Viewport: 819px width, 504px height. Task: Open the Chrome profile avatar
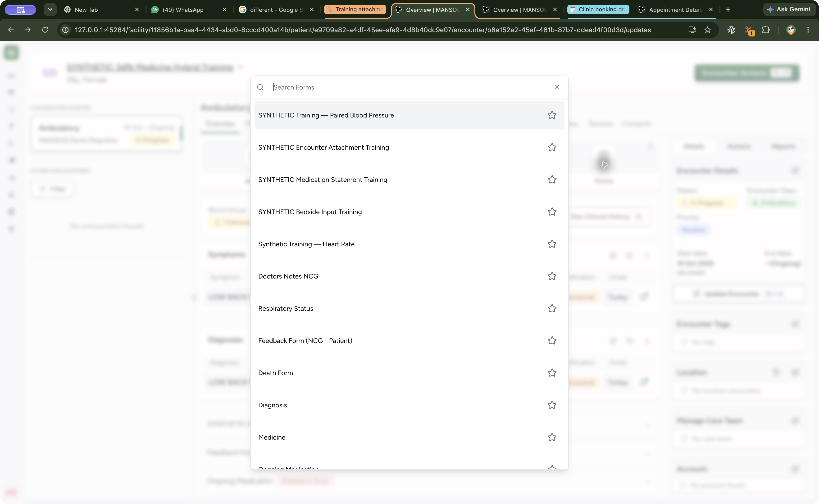pos(791,30)
